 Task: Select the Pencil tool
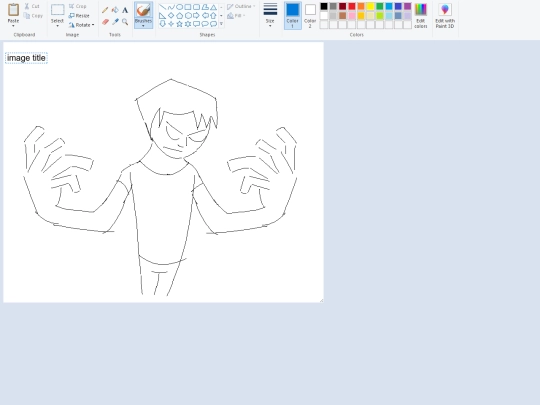tap(105, 10)
